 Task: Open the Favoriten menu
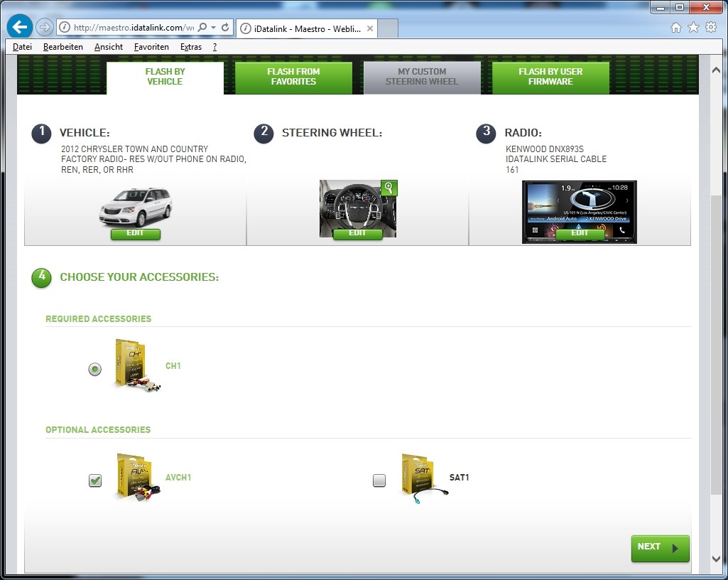pyautogui.click(x=151, y=47)
